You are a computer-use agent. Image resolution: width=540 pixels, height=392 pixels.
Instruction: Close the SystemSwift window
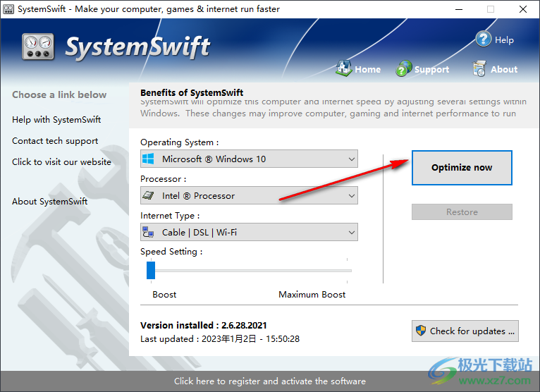(523, 9)
